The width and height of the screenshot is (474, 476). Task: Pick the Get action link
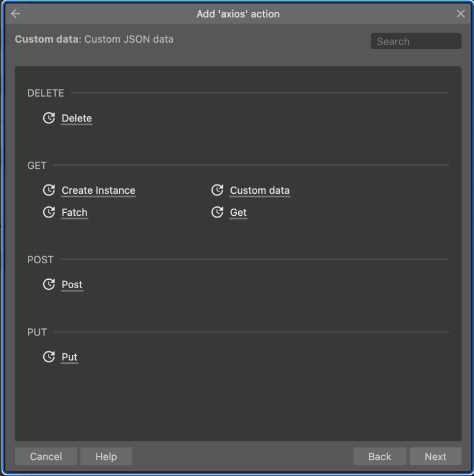(x=238, y=212)
